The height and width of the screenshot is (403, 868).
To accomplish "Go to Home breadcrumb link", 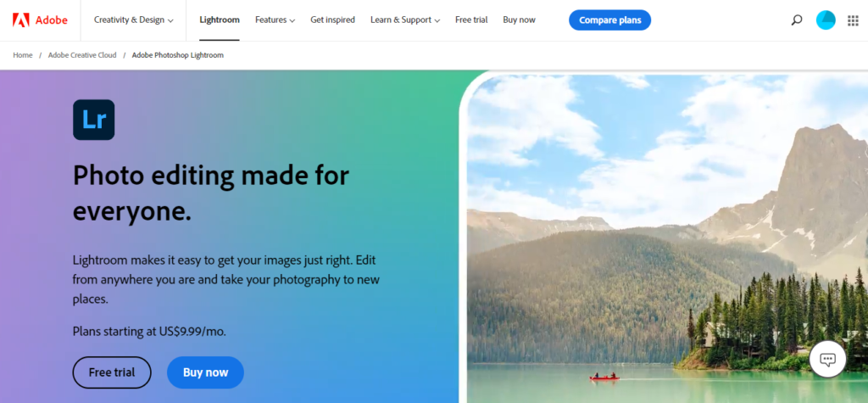I will tap(23, 55).
